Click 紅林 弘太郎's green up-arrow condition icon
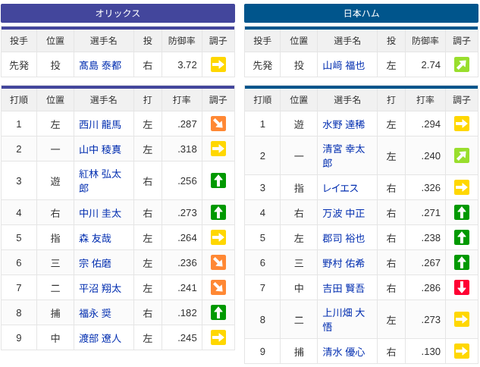The height and width of the screenshot is (367, 480). click(x=218, y=181)
